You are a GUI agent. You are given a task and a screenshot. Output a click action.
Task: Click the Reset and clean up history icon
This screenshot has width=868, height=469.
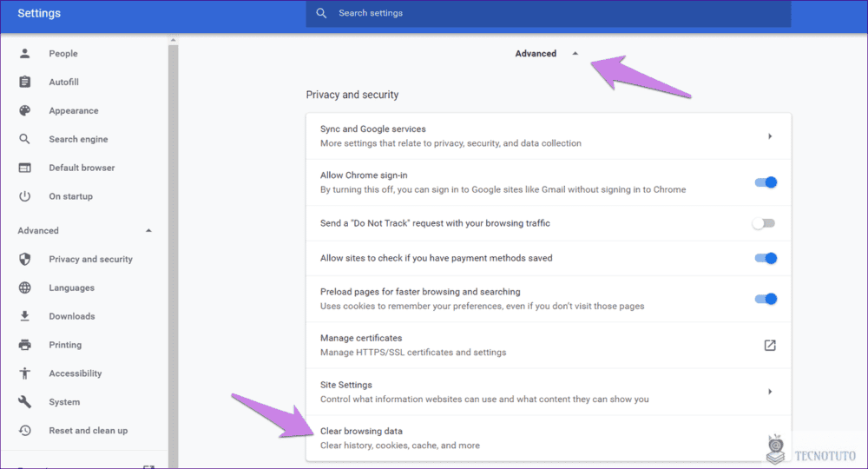pos(24,430)
